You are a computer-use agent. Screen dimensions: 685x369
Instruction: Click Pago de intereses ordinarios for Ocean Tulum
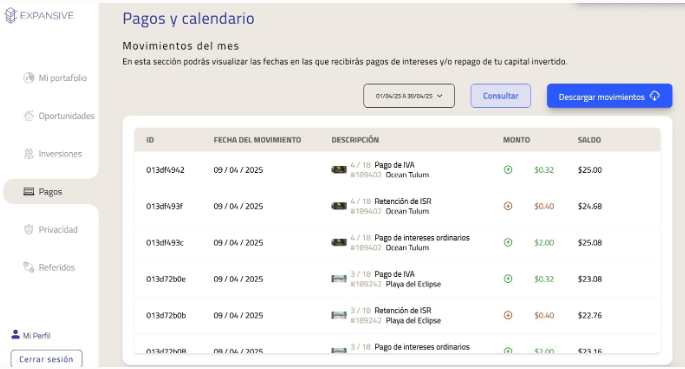[x=422, y=238]
